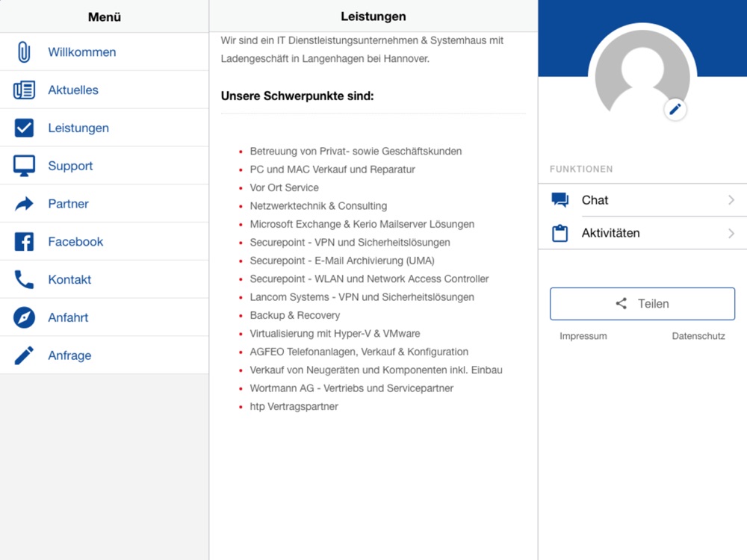Click the phone icon beside Kontakt
Image resolution: width=747 pixels, height=560 pixels.
click(24, 279)
